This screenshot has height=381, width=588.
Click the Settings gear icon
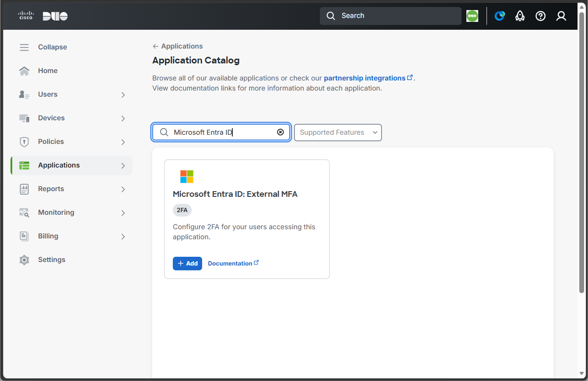coord(24,260)
